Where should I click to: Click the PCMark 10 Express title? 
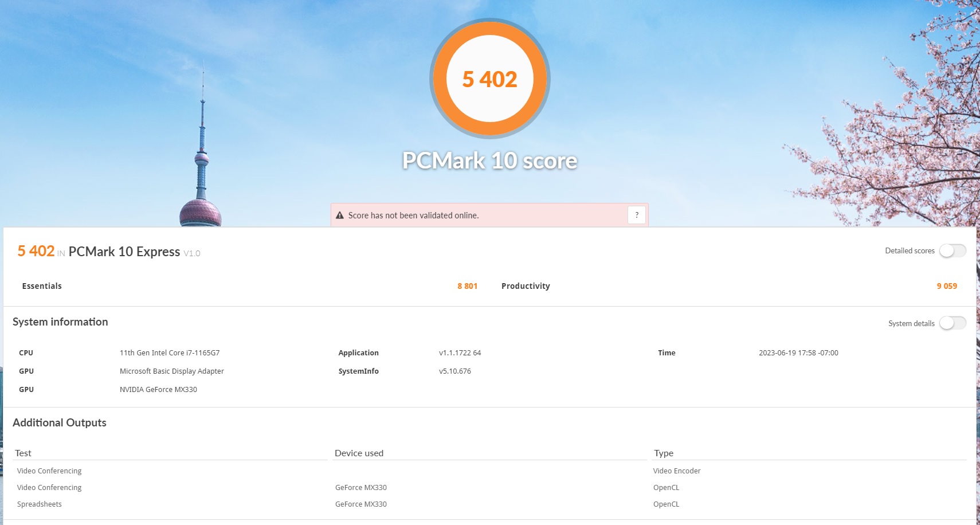[124, 252]
